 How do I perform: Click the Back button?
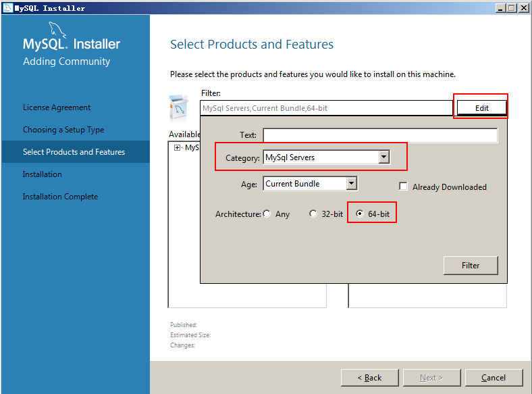[369, 378]
